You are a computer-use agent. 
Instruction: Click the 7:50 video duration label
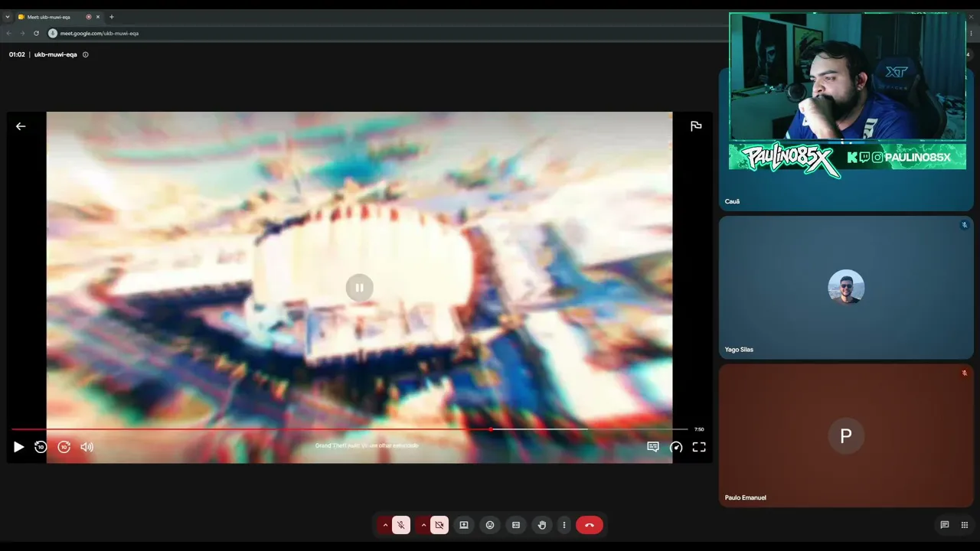click(699, 429)
